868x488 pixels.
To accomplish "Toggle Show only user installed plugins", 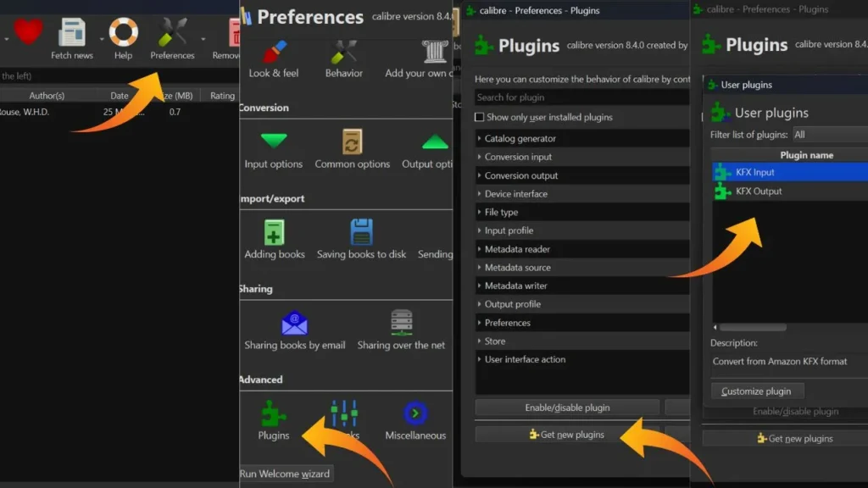I will [x=480, y=117].
